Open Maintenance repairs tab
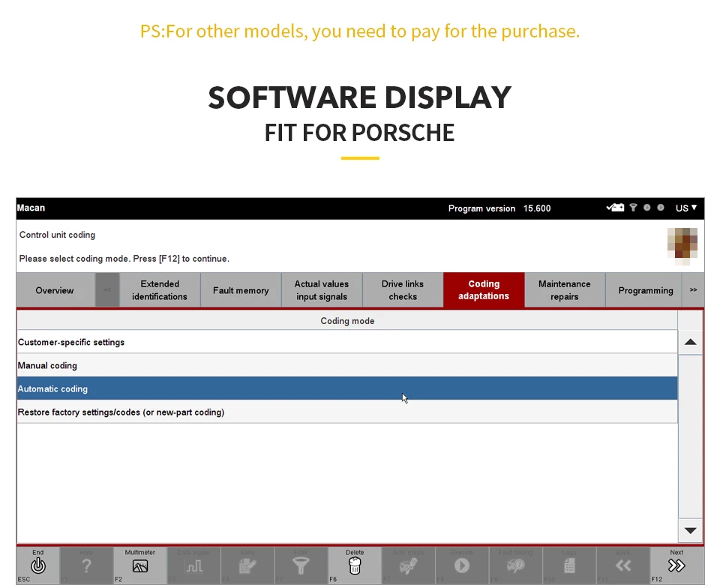The image size is (720, 588). 565,290
